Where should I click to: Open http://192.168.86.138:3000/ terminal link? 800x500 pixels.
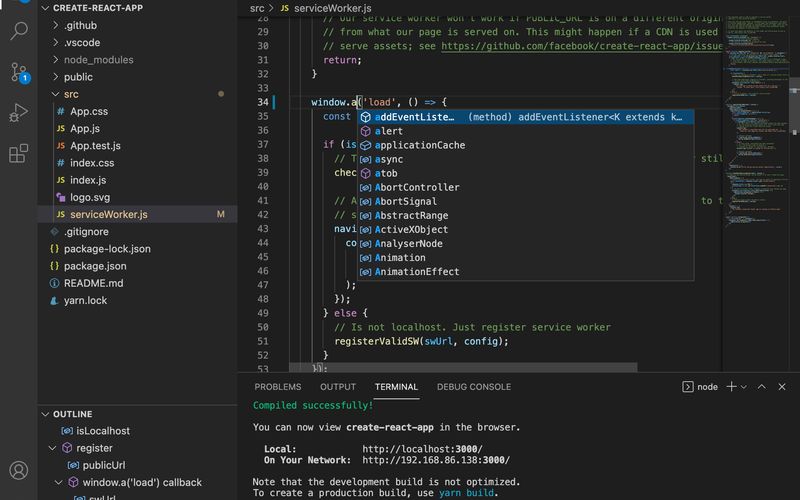coord(436,460)
